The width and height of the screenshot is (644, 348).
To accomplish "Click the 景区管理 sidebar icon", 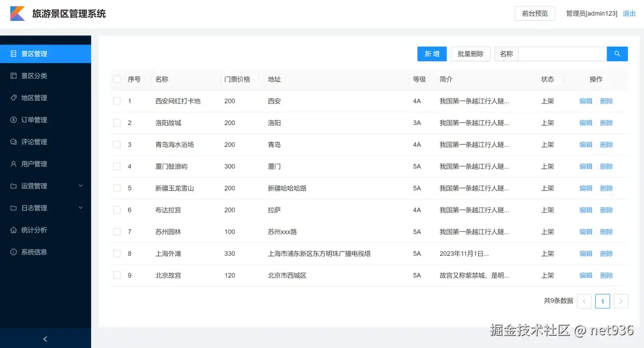I will 13,54.
